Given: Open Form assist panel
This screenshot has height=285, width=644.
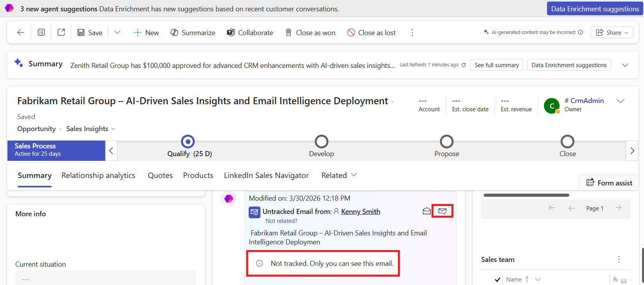Looking at the screenshot, I should click(x=609, y=183).
